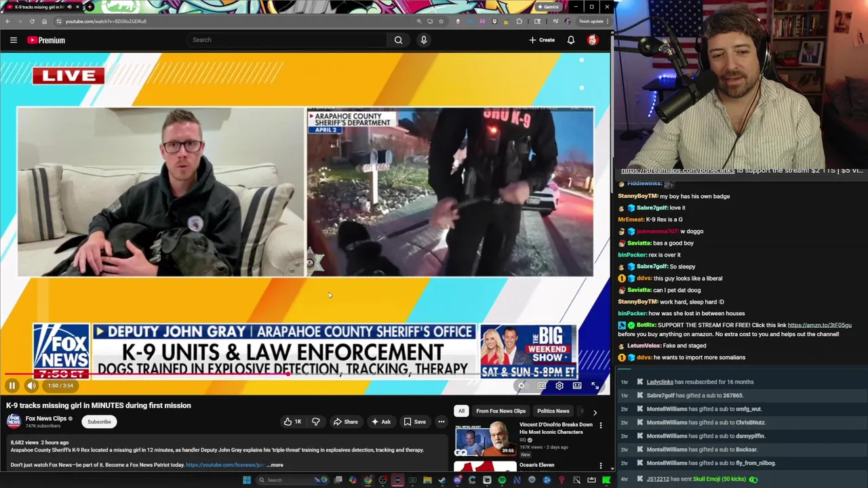The image size is (868, 488).
Task: Open the Create menu
Action: click(542, 40)
